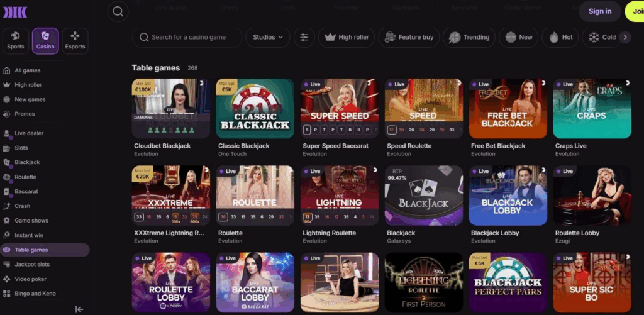Click the Instant win sidebar icon
644x315 pixels.
[x=6, y=235]
